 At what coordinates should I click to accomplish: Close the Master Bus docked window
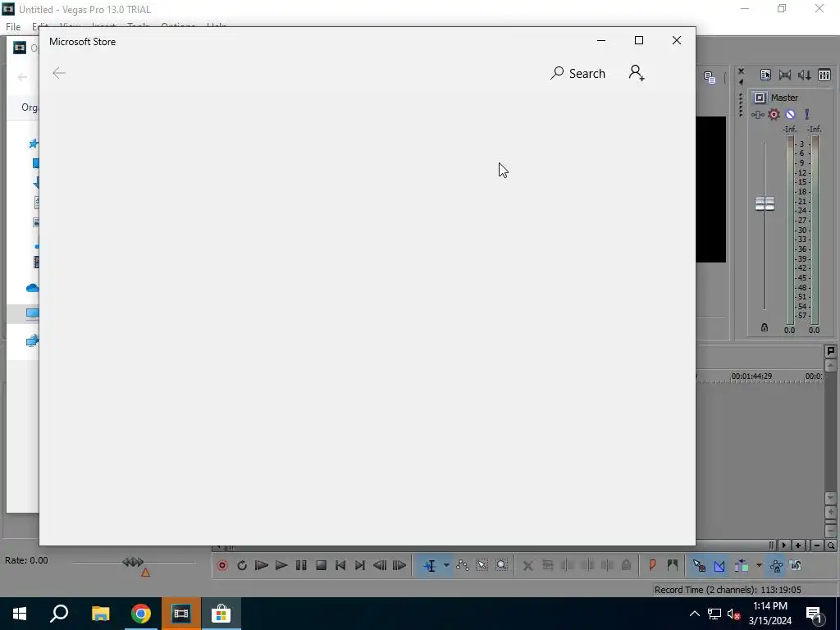pyautogui.click(x=741, y=71)
